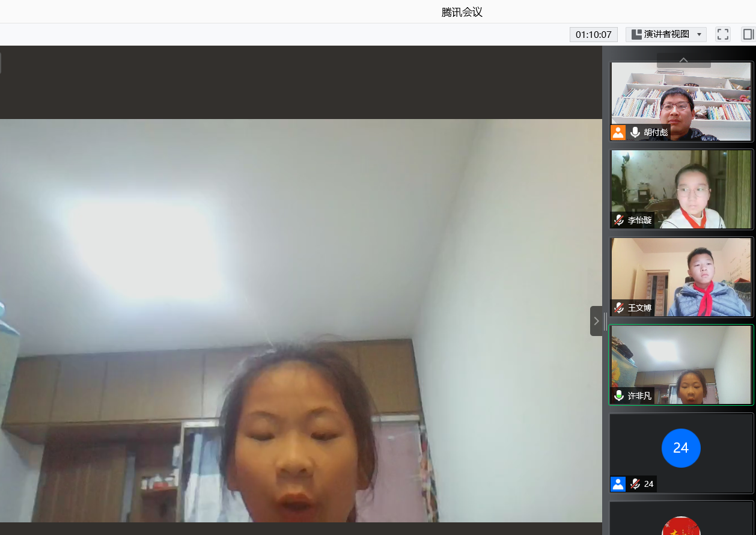Click 许非凡's active green microphone icon

tap(619, 396)
